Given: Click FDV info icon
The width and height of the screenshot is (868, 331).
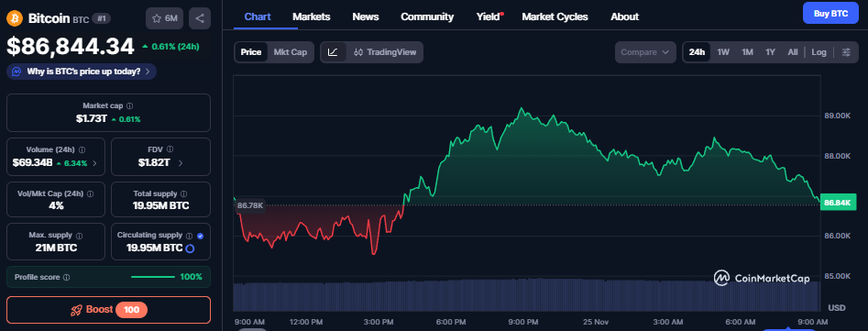Looking at the screenshot, I should pyautogui.click(x=170, y=149).
